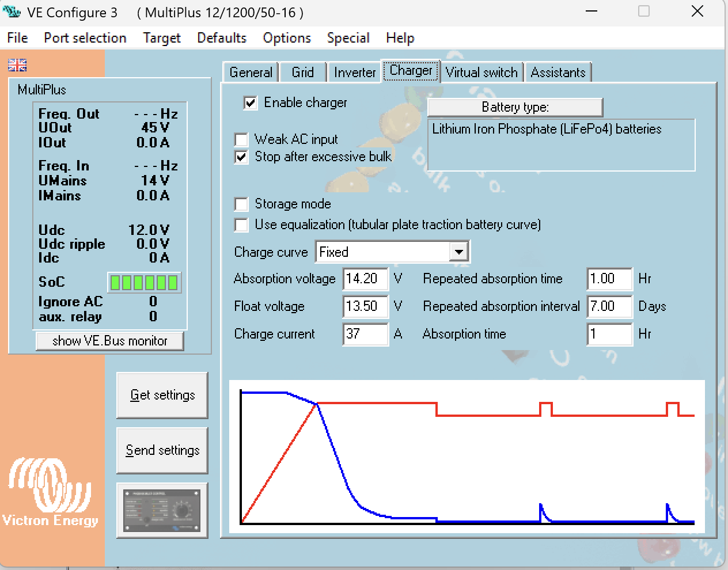Enable Storage mode checkbox
Image resolution: width=728 pixels, height=570 pixels.
[x=241, y=204]
